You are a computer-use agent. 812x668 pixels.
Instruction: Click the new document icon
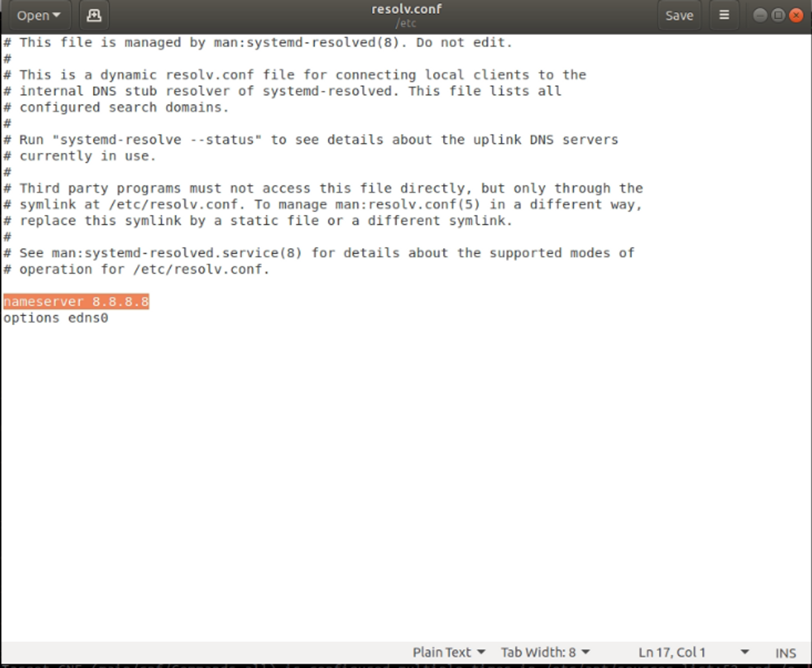click(x=94, y=15)
